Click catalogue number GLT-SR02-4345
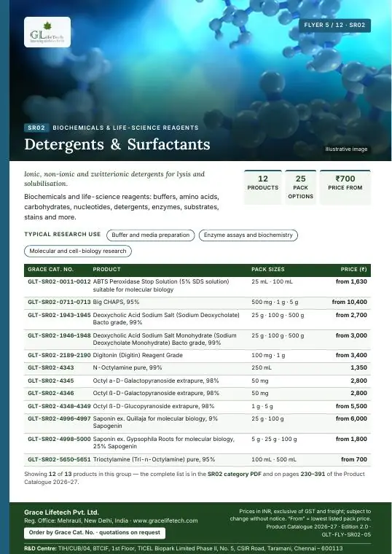Viewport: 392px width, 554px height. [51, 381]
